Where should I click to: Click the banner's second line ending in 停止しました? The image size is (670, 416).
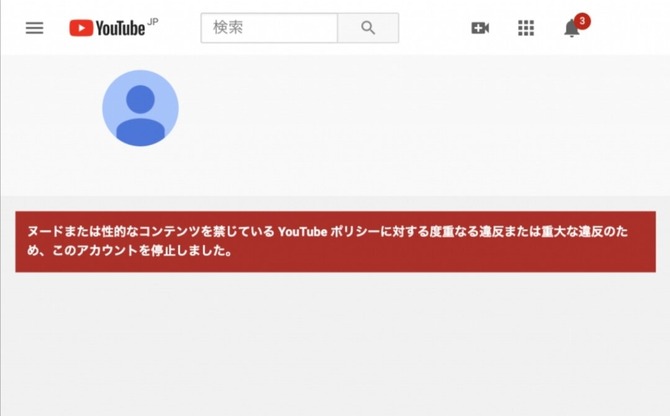click(129, 250)
